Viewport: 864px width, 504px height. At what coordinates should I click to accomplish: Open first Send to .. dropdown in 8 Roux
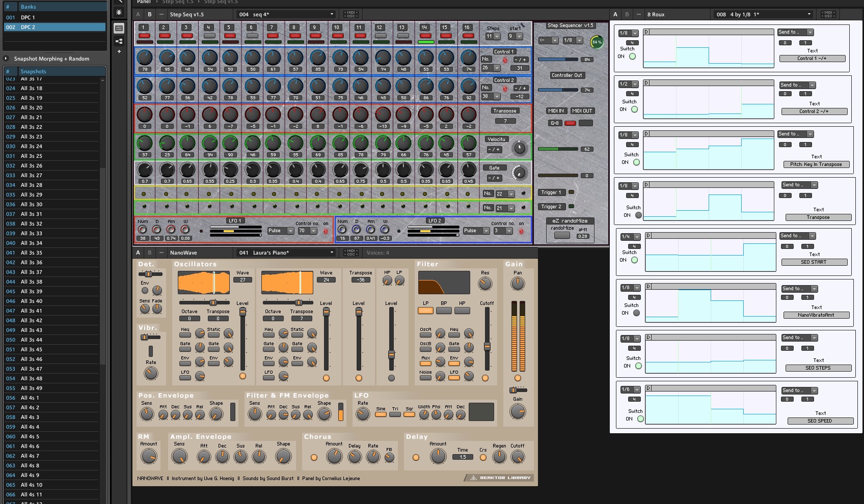pyautogui.click(x=795, y=32)
